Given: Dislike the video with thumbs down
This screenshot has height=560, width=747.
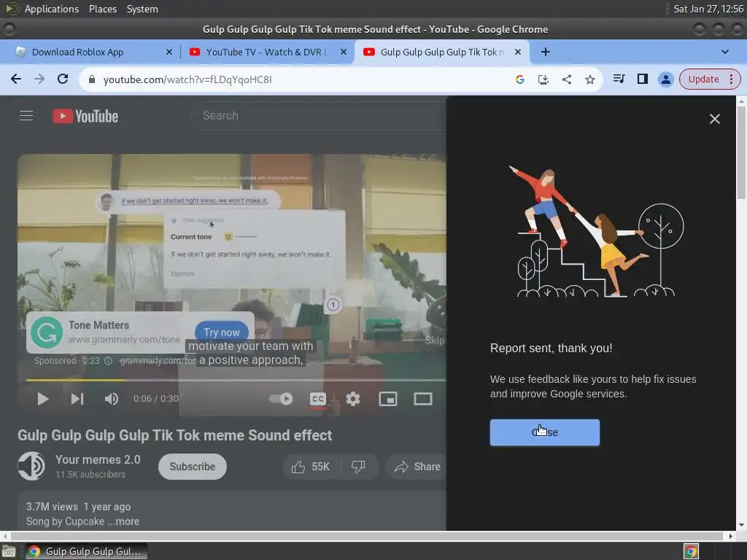Looking at the screenshot, I should click(359, 467).
